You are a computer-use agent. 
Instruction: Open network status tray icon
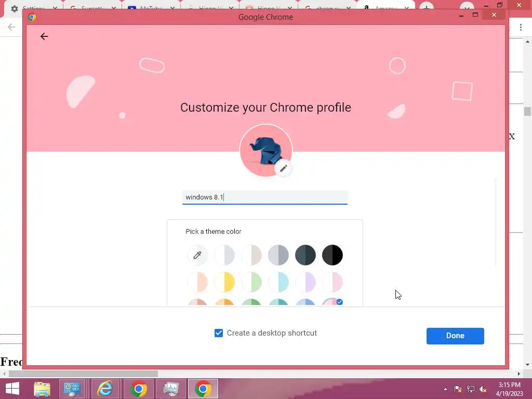(x=471, y=389)
